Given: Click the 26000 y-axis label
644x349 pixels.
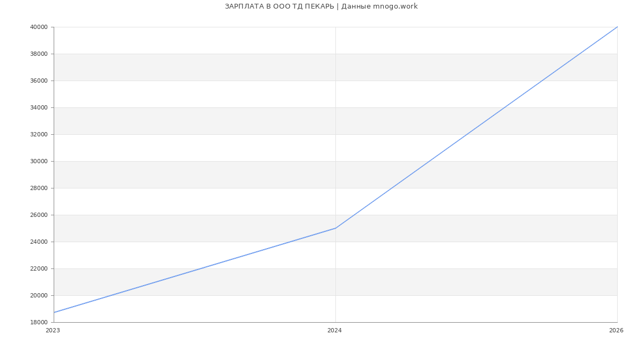Looking at the screenshot, I should [x=39, y=215].
